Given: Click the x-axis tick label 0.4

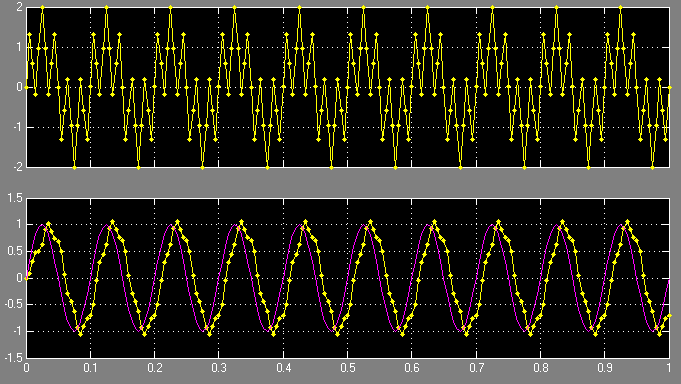Looking at the screenshot, I should point(284,368).
